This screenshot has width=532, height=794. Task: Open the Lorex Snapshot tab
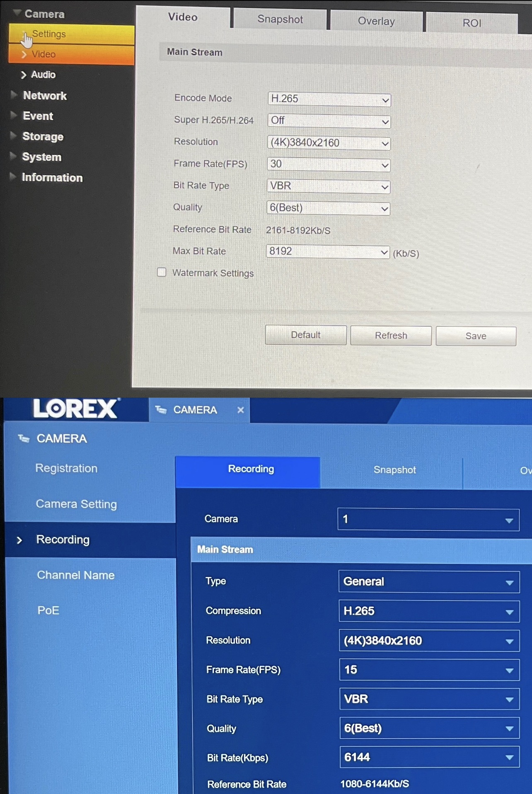coord(394,470)
